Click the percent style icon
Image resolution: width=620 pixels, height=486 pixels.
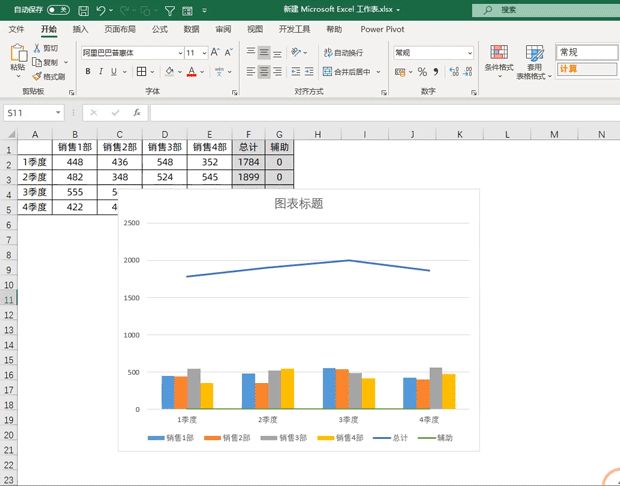point(422,72)
